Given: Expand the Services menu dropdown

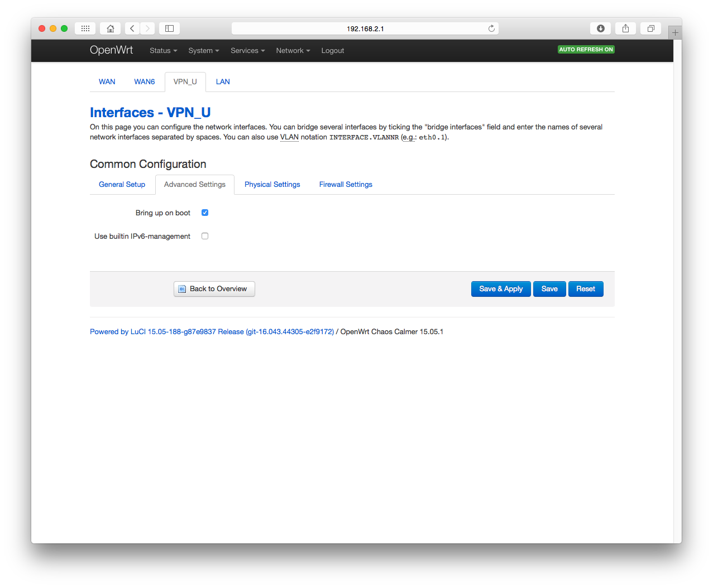Looking at the screenshot, I should [x=248, y=51].
